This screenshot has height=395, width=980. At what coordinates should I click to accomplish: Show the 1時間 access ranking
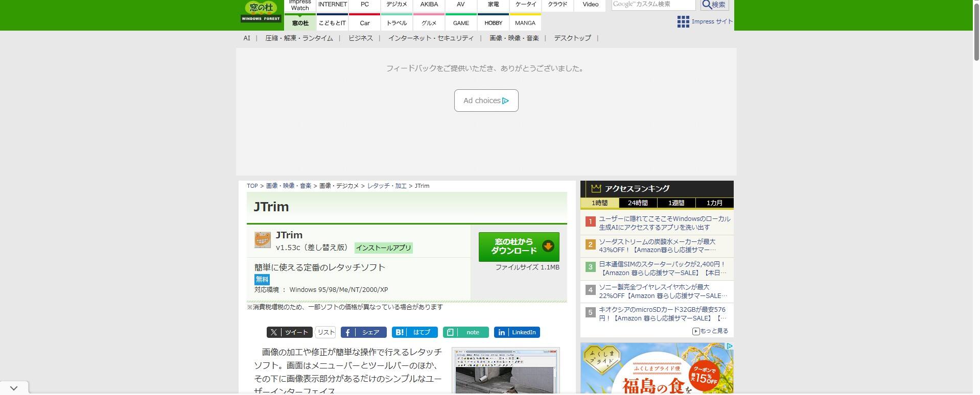(x=599, y=203)
